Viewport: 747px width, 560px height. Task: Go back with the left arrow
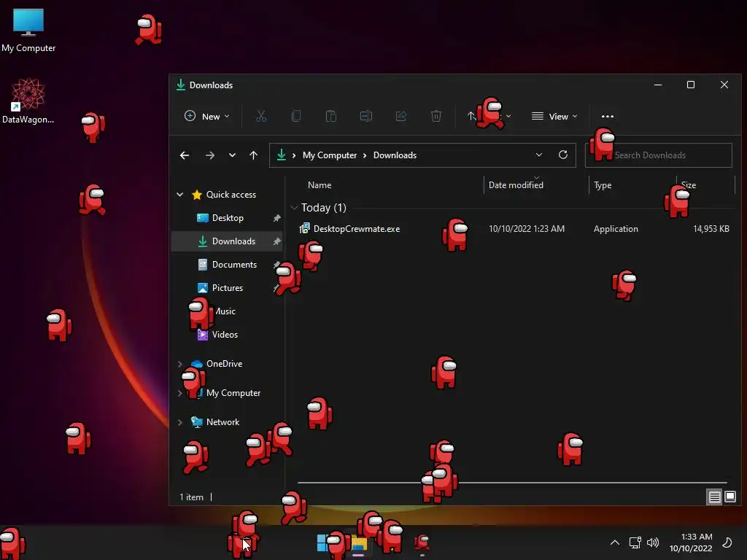[x=185, y=155]
